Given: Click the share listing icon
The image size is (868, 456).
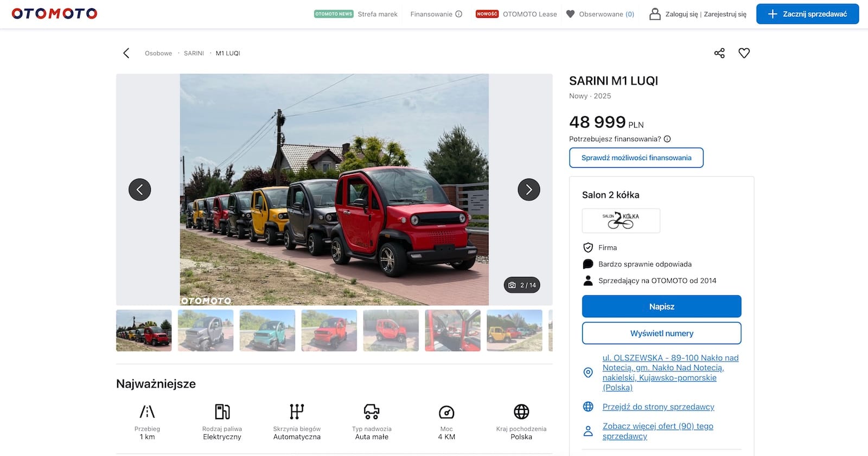Looking at the screenshot, I should (x=719, y=53).
